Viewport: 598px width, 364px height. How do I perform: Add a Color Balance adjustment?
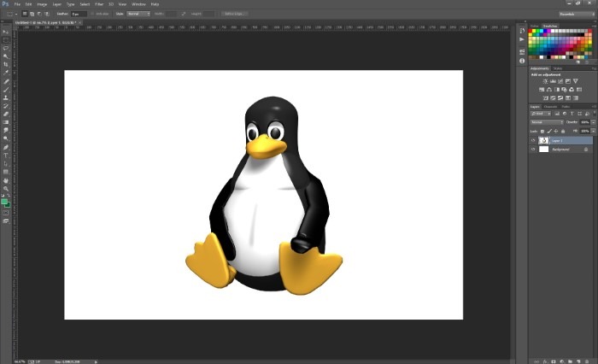pos(548,90)
